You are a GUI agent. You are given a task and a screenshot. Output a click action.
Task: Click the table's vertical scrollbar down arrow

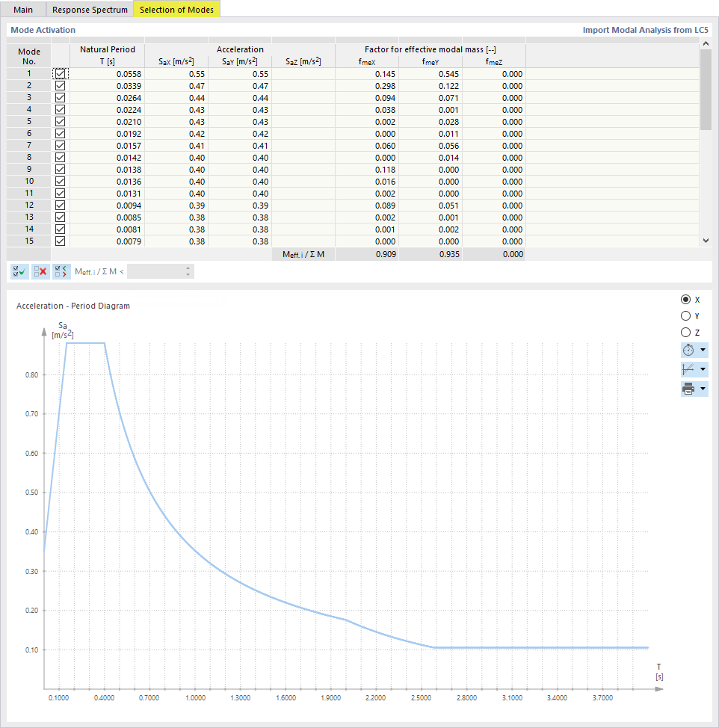coord(705,241)
